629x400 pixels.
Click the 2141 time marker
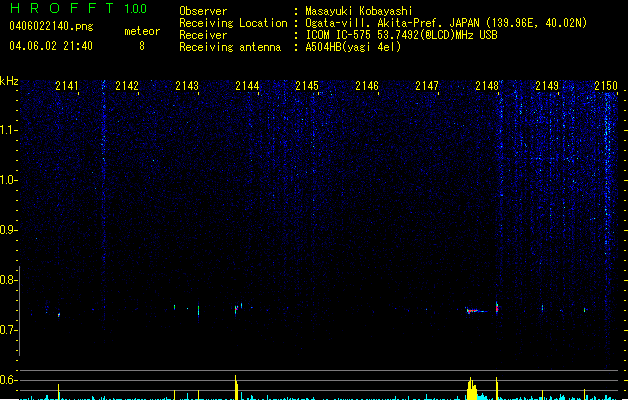coord(67,86)
